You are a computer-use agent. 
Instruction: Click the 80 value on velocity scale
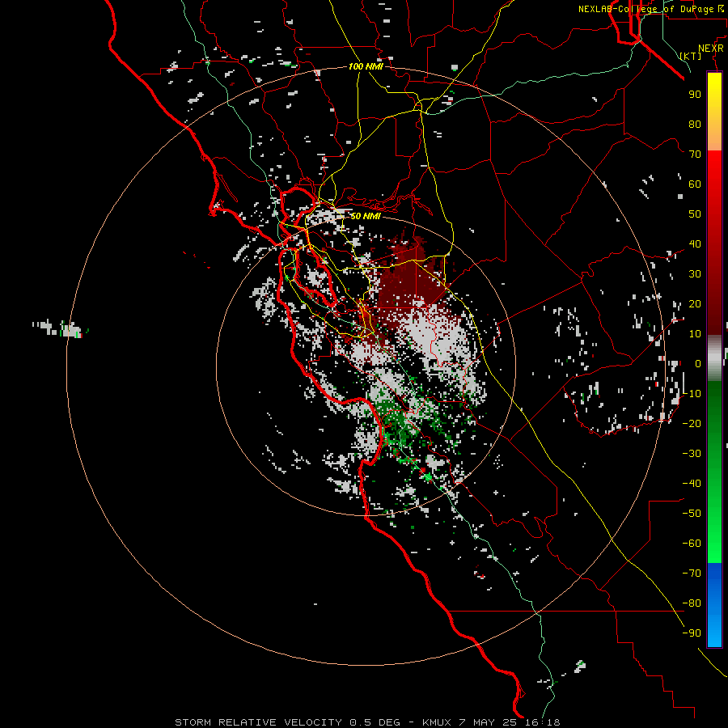click(695, 124)
